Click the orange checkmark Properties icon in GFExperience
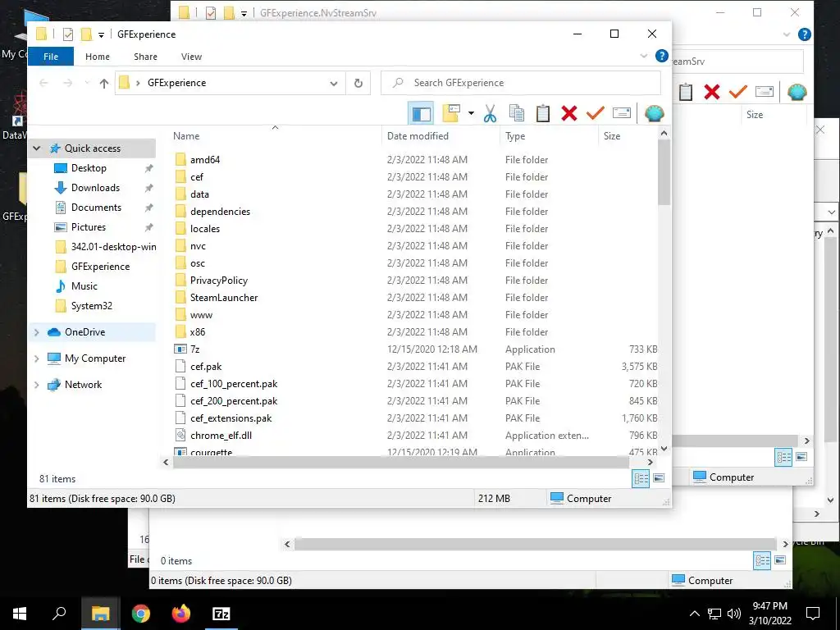840x630 pixels. [x=596, y=113]
